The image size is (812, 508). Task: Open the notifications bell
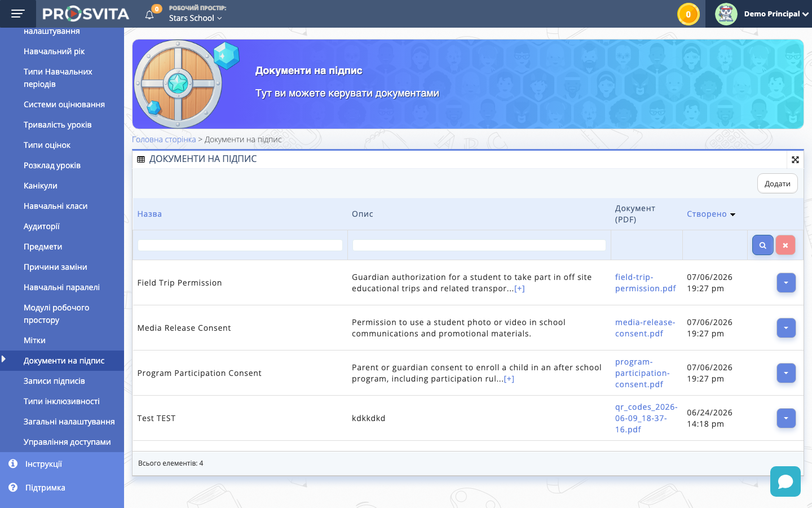click(x=149, y=15)
